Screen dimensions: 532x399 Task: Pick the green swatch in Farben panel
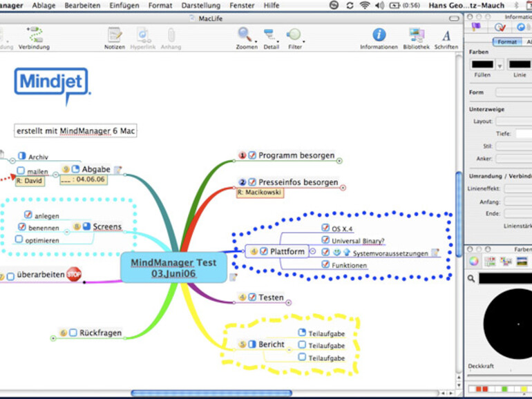(x=504, y=389)
